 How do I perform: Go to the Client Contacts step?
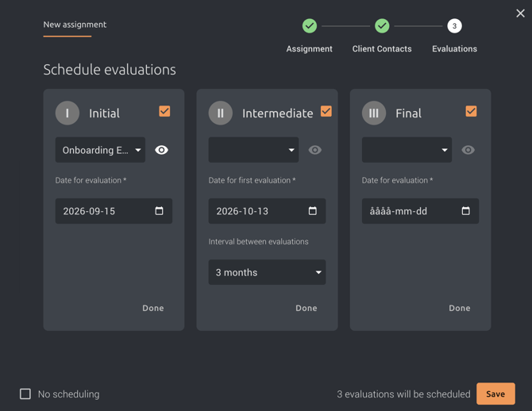382,25
